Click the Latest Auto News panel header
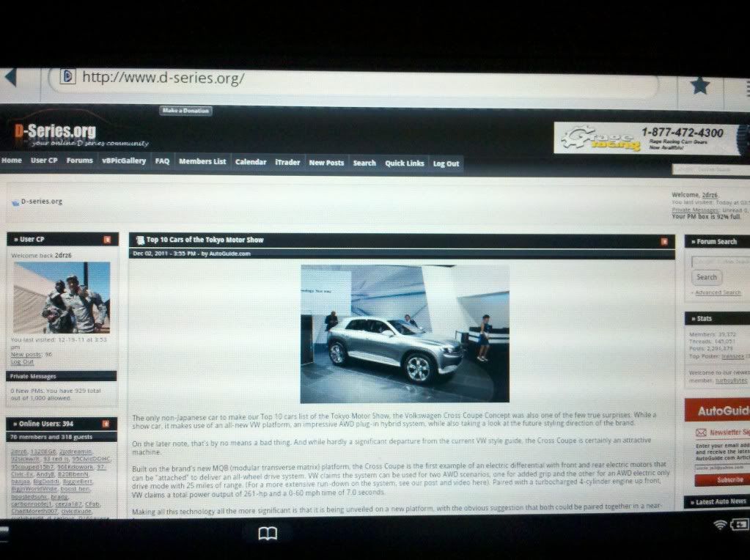750x560 pixels. tap(718, 501)
